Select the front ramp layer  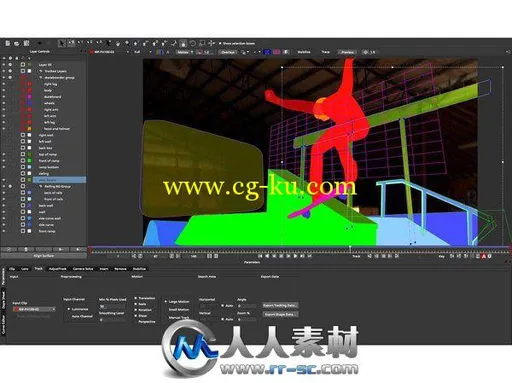(47, 231)
